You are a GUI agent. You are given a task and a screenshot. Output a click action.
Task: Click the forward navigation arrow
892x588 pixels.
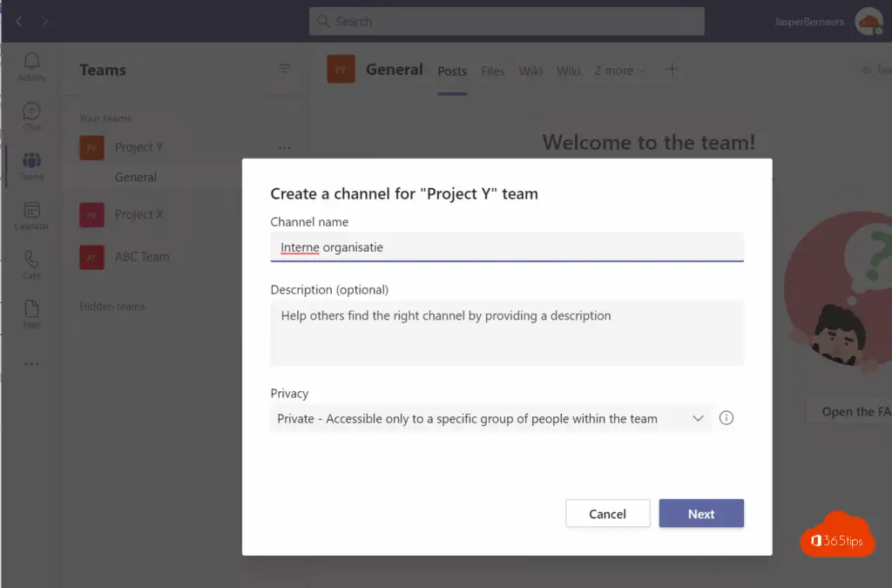[44, 22]
